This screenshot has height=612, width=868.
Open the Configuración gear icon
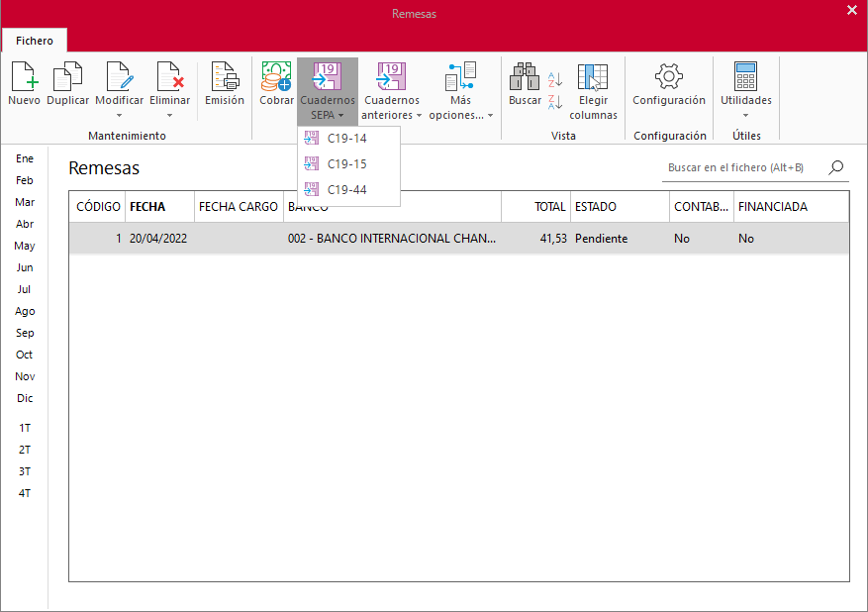point(669,76)
